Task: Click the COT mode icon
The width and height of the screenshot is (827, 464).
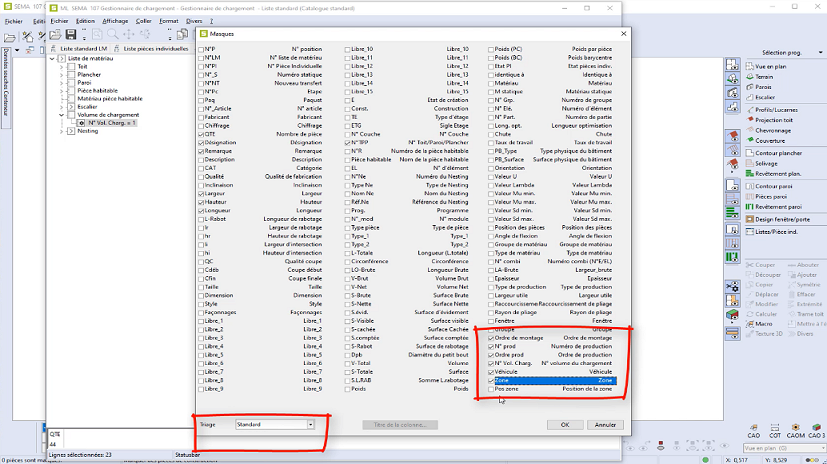Action: 775,434
